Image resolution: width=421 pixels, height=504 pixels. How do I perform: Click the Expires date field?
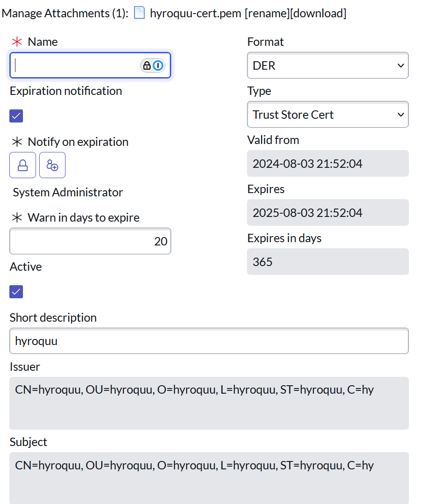click(x=327, y=212)
